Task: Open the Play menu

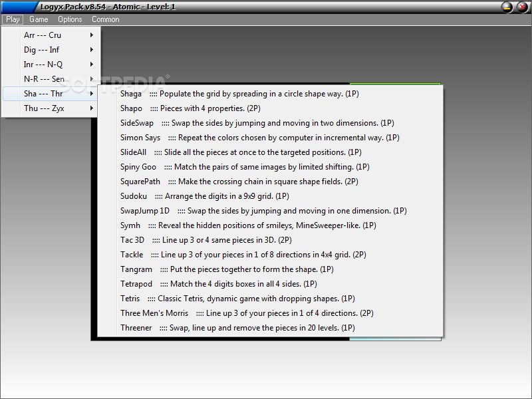Action: [13, 19]
